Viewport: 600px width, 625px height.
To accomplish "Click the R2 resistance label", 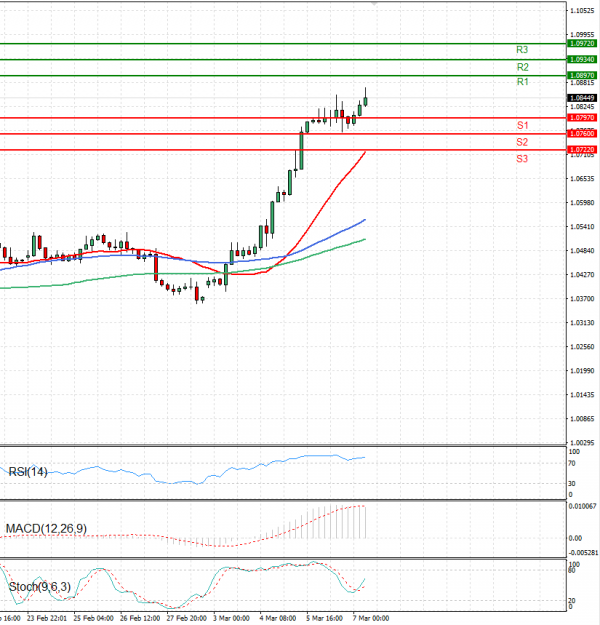I will [x=522, y=67].
